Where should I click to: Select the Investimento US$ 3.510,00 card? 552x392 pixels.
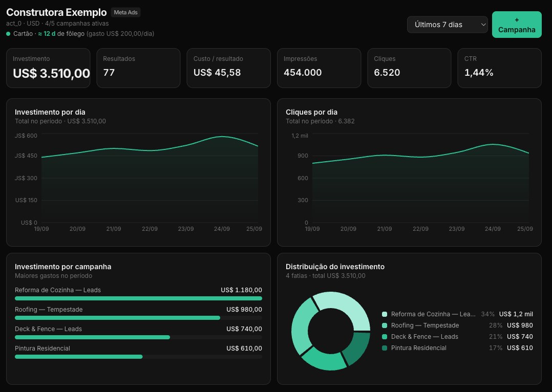(x=48, y=68)
